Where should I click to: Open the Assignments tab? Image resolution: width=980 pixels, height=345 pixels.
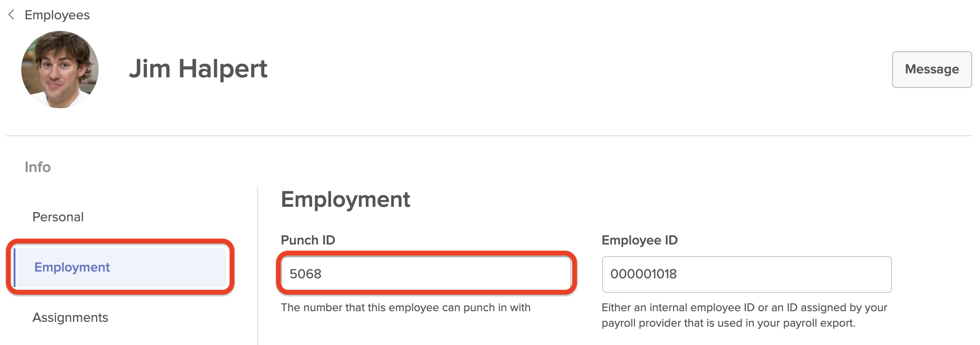point(70,317)
